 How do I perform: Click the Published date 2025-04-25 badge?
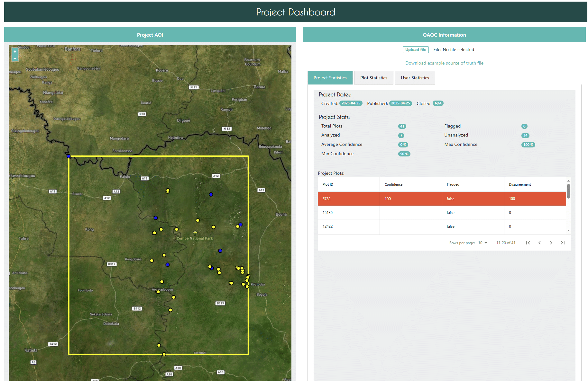400,103
